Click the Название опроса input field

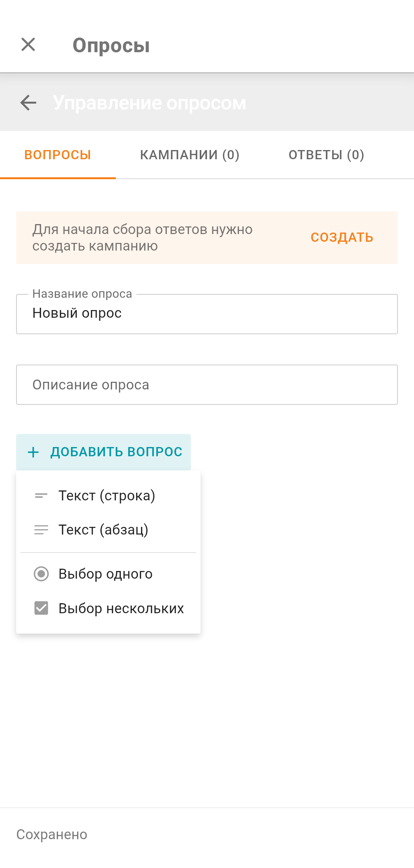(x=207, y=314)
